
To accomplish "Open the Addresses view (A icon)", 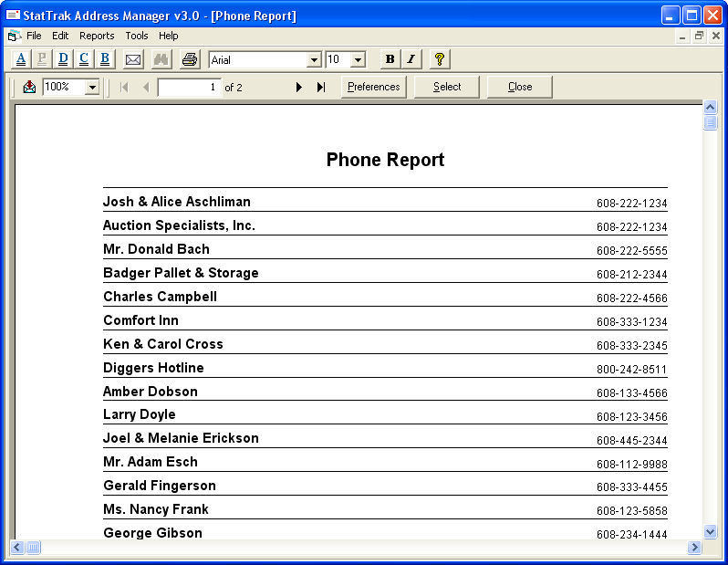I will 21,59.
